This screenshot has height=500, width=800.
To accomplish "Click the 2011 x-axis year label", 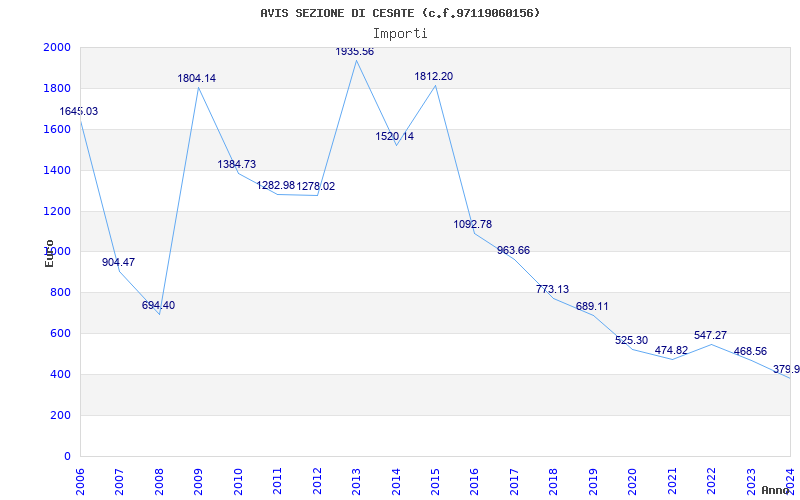I will coord(277,481).
